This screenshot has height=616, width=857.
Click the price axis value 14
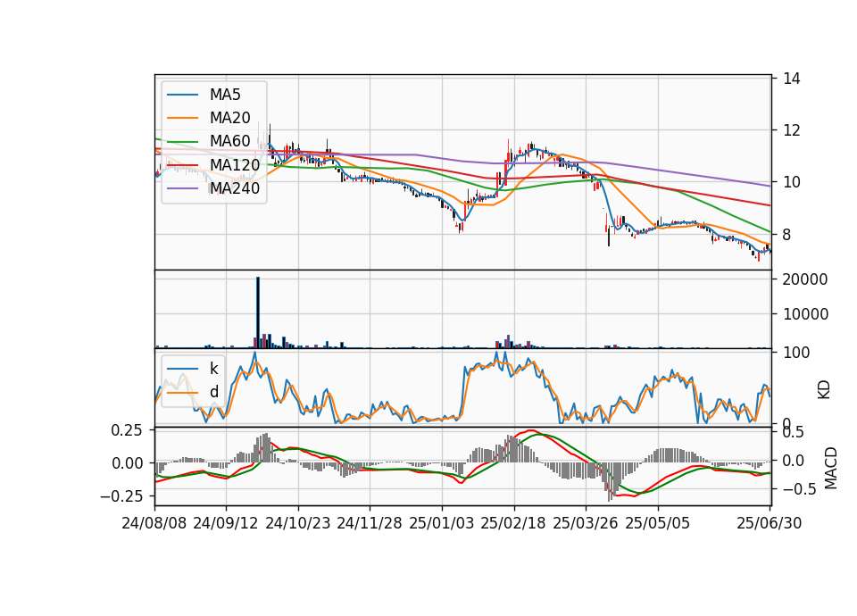792,79
